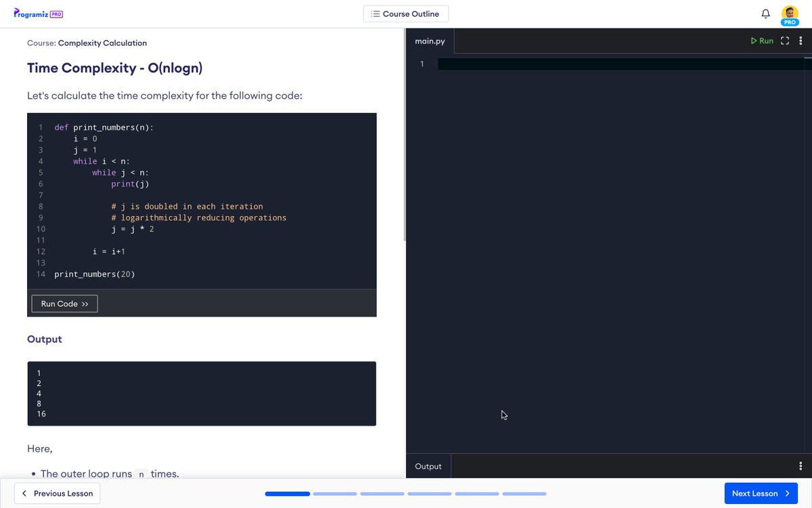
Task: Run the code in main.py editor
Action: tap(762, 41)
